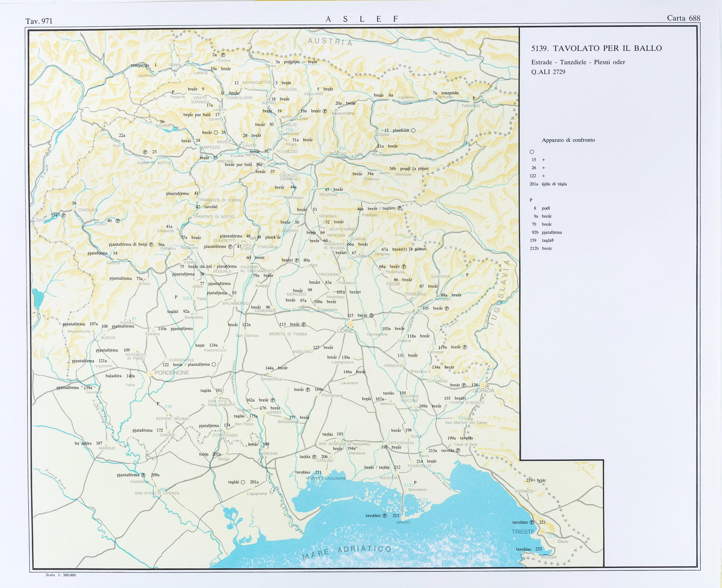This screenshot has width=722, height=588.
Task: Click the circled P beside tavolázo at Trieste
Action: [532, 522]
